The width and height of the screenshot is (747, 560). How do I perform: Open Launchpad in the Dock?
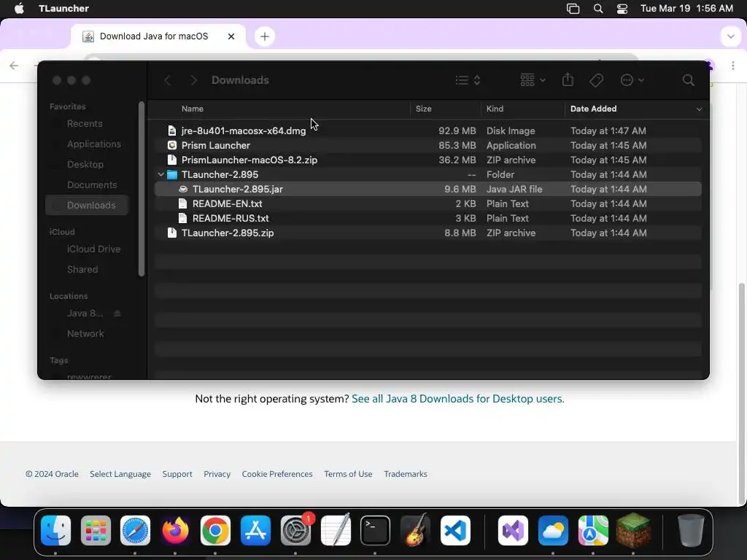click(96, 530)
